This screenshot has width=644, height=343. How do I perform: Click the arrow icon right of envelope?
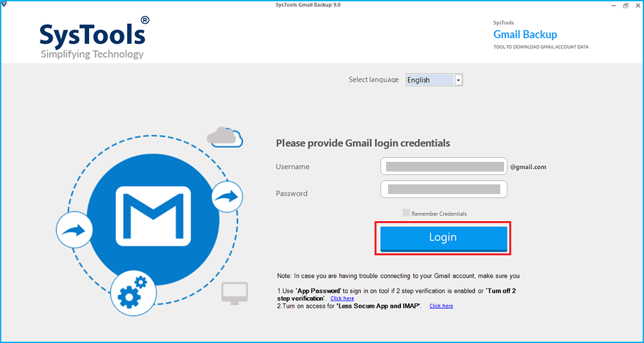227,197
